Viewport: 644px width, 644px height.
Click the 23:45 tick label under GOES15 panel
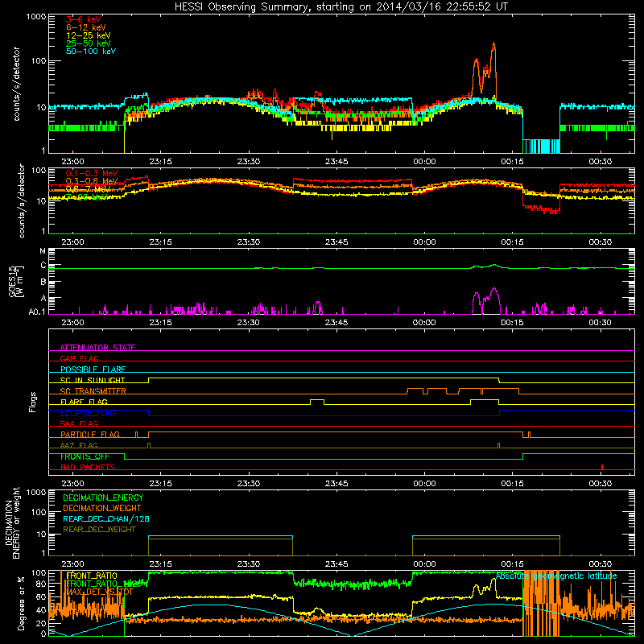tap(336, 323)
